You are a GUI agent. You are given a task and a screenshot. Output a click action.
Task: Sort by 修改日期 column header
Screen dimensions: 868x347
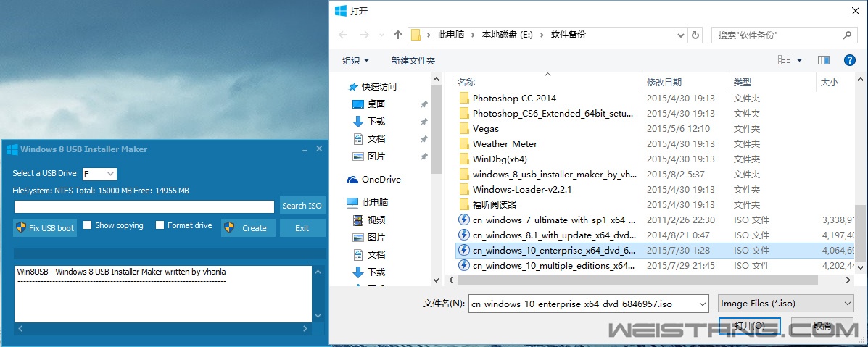click(x=664, y=83)
